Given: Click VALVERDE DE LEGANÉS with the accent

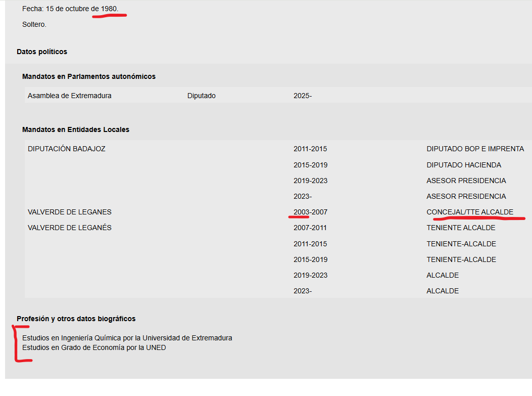Looking at the screenshot, I should (x=70, y=228).
